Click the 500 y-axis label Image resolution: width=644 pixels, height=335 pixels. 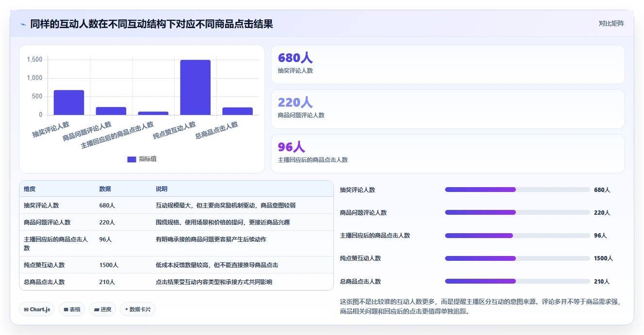37,96
